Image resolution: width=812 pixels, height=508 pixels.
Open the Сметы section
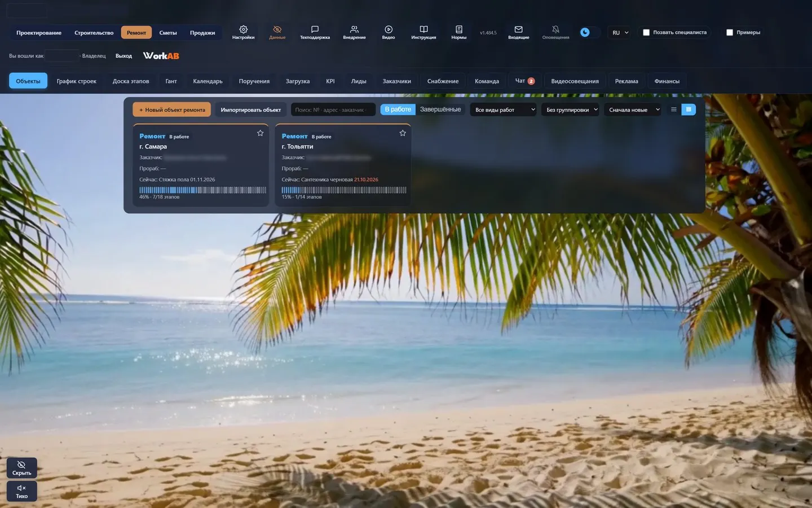[168, 33]
